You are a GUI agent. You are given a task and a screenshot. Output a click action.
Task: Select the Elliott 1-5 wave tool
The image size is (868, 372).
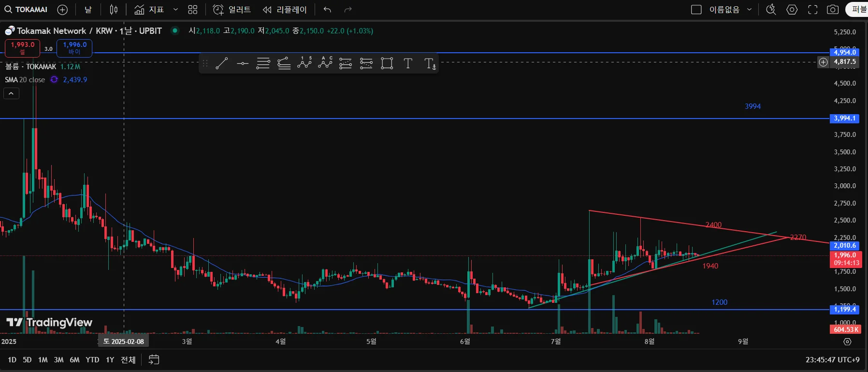tap(304, 63)
